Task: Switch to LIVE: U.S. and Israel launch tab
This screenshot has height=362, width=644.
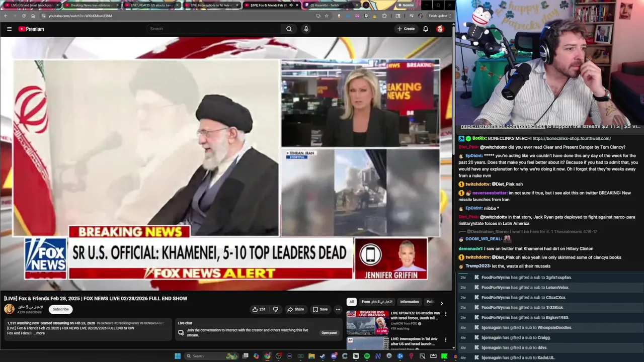Action: [x=31, y=5]
